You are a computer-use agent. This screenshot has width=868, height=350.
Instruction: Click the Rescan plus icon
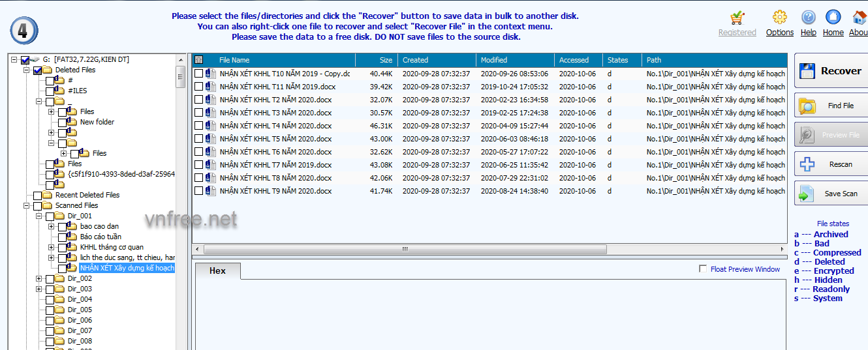coord(807,164)
